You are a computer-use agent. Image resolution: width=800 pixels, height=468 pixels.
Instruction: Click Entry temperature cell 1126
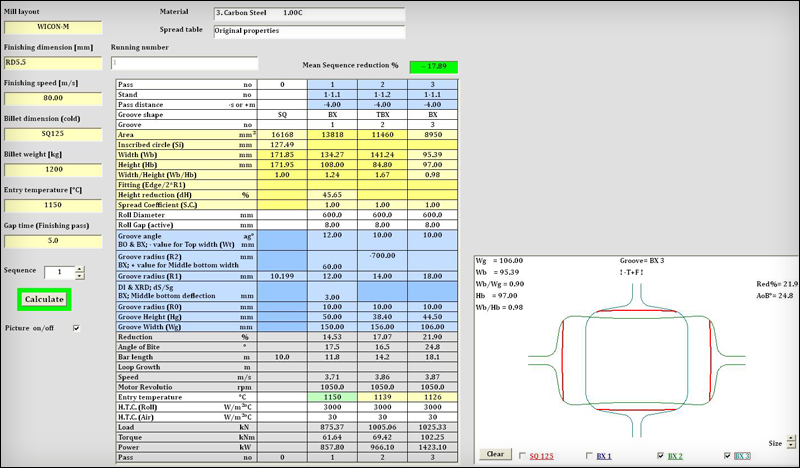coord(432,397)
